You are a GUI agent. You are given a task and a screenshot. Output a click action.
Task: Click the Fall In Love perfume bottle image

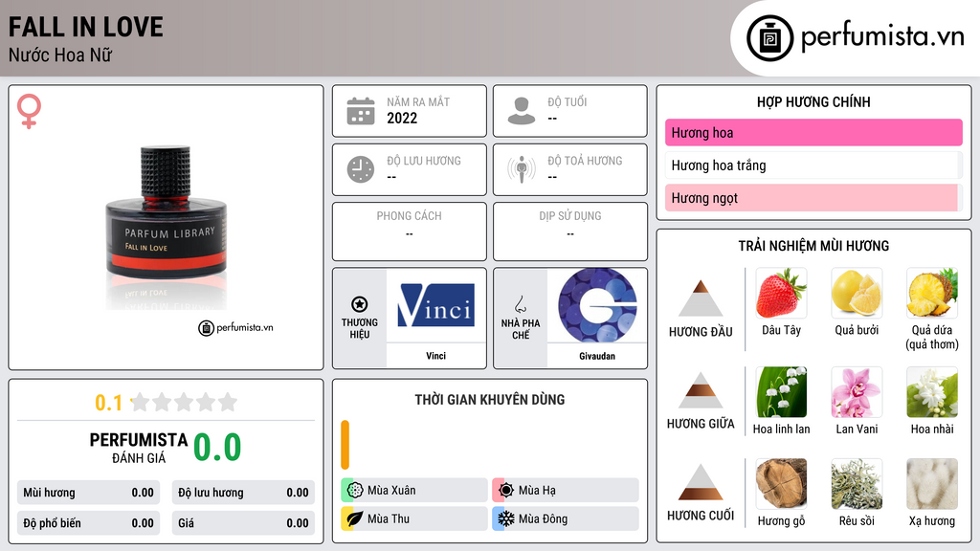click(167, 228)
